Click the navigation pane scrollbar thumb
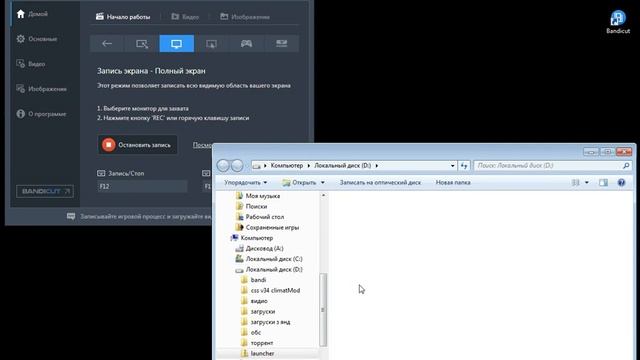This screenshot has width=640, height=360. 323,309
